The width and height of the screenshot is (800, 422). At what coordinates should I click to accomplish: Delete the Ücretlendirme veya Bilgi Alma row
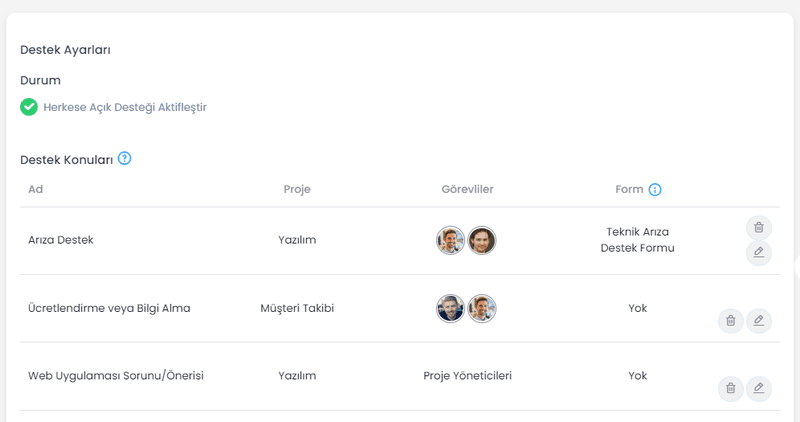point(731,320)
